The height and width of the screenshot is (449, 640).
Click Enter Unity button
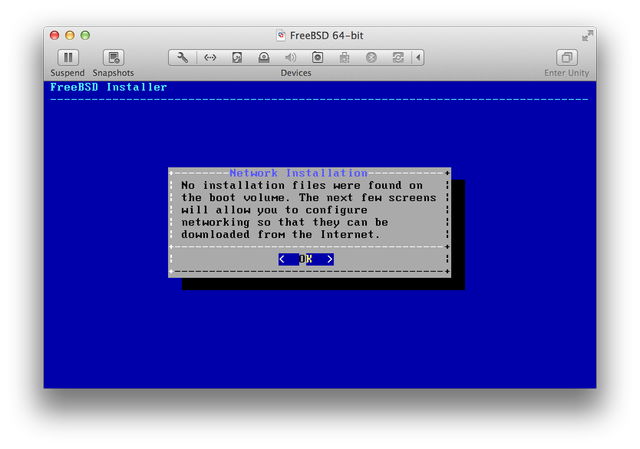pyautogui.click(x=567, y=58)
